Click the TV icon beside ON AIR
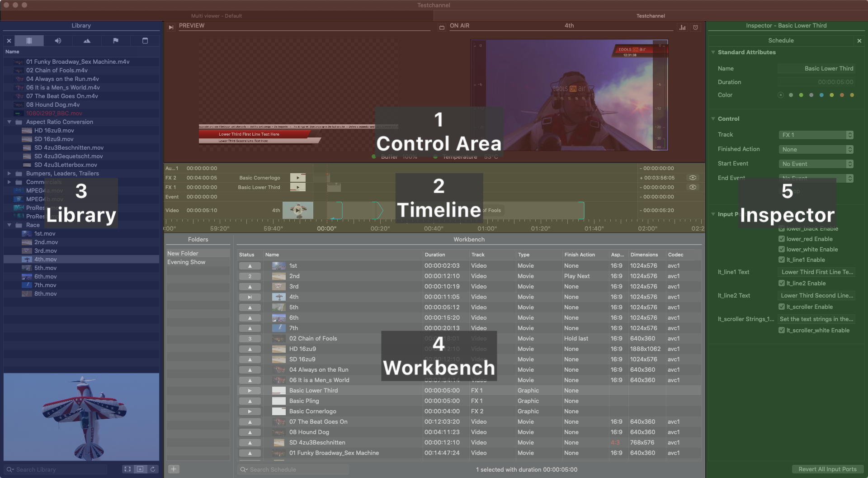The image size is (868, 478). point(442,27)
